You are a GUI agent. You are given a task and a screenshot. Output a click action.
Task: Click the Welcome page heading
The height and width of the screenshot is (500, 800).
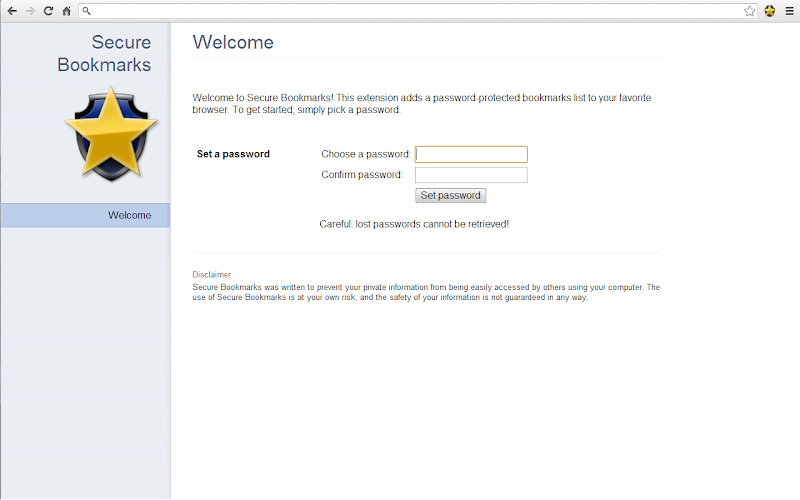[x=233, y=42]
